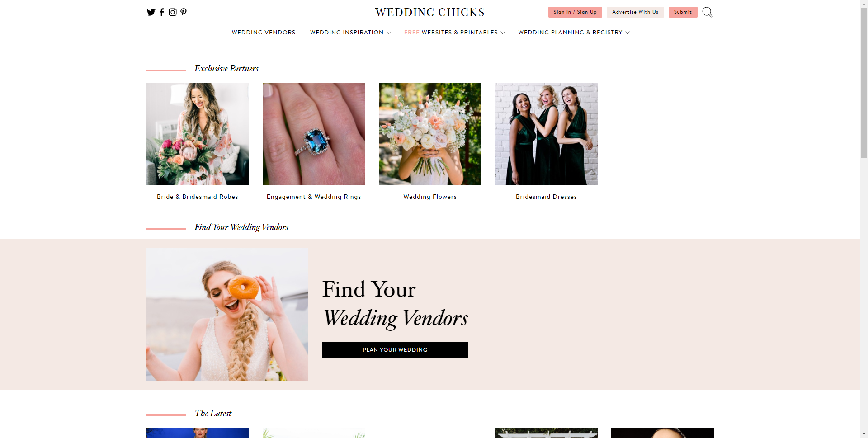The height and width of the screenshot is (438, 868).
Task: Open the Facebook page icon
Action: tap(162, 12)
